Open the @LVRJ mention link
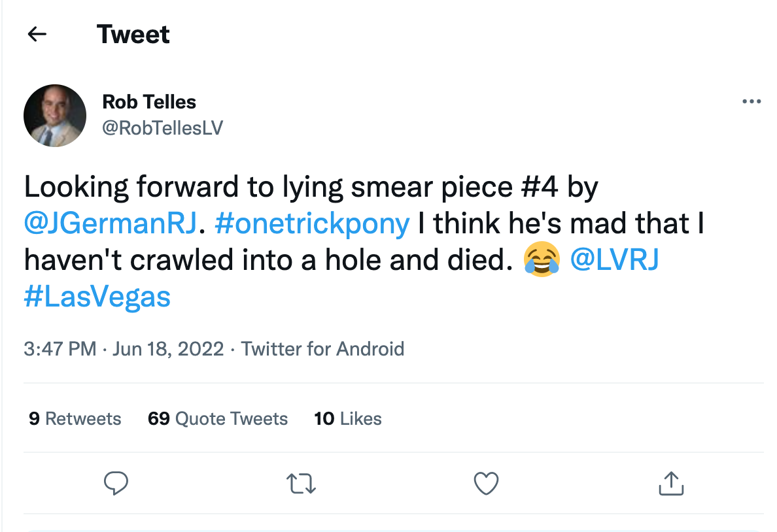Viewport: 777px width, 532px height. point(614,260)
